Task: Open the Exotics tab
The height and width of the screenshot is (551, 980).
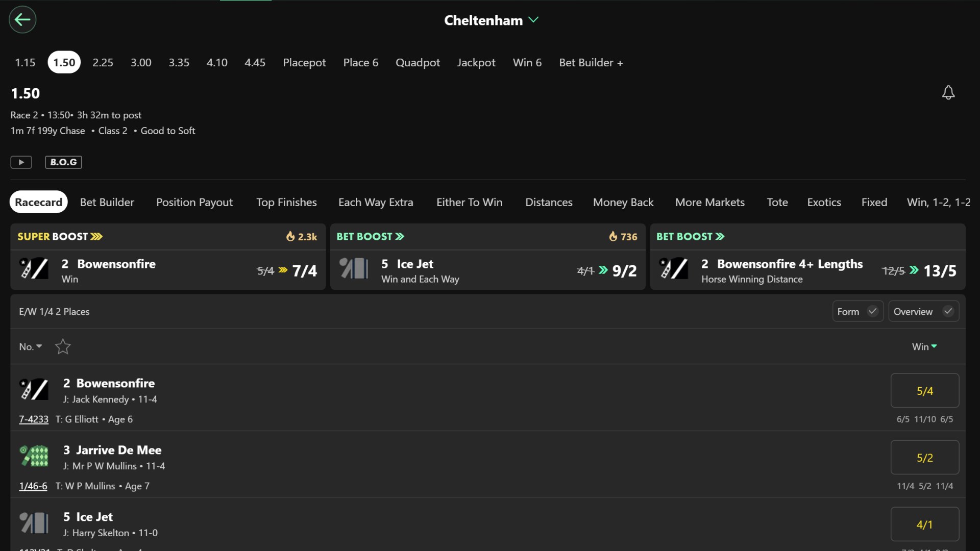Action: [824, 202]
